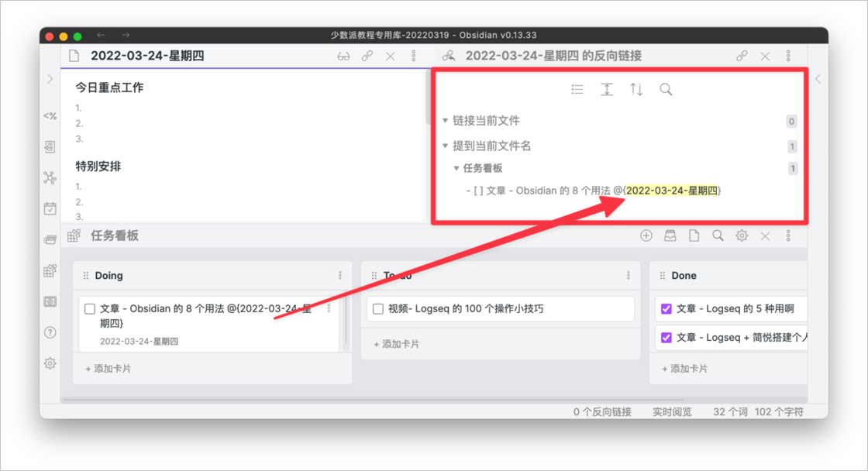This screenshot has height=471, width=868.
Task: Collapse the '任务看板' backlink result group
Action: point(456,168)
